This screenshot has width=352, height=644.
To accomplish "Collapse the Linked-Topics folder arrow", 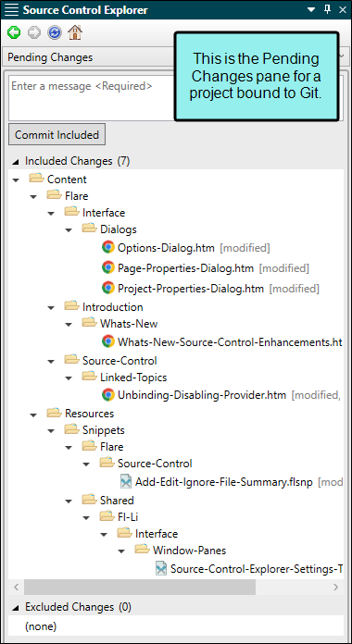I will click(x=69, y=378).
